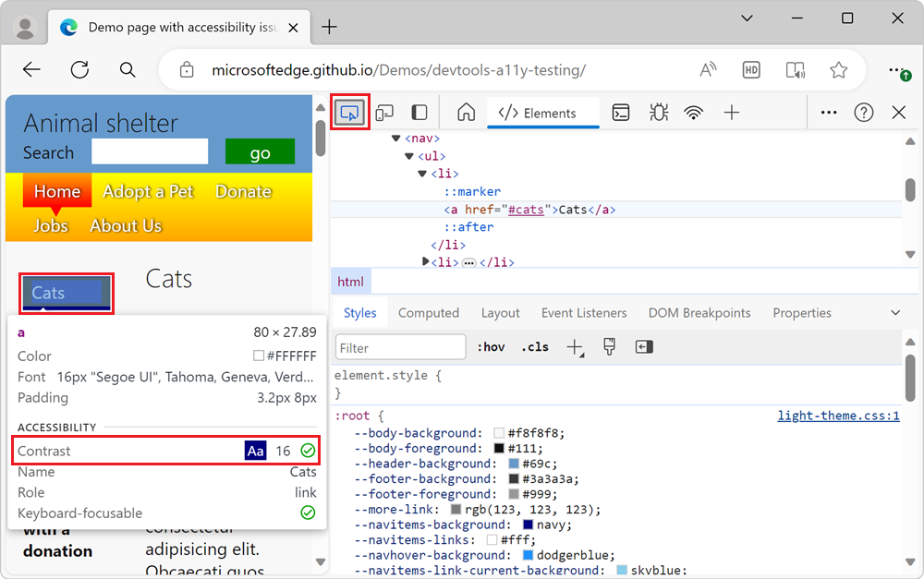The width and height of the screenshot is (924, 579).
Task: Open the Issues panel bug icon
Action: (658, 111)
